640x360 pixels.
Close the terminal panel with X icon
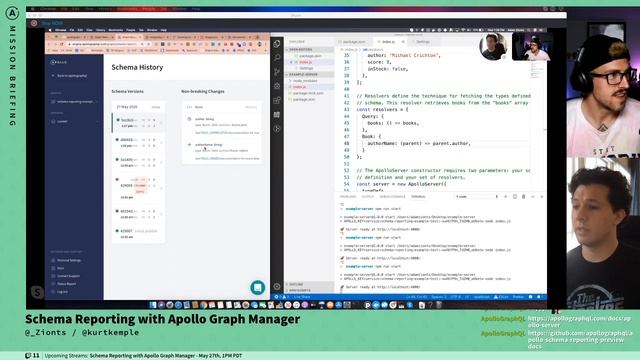point(542,197)
